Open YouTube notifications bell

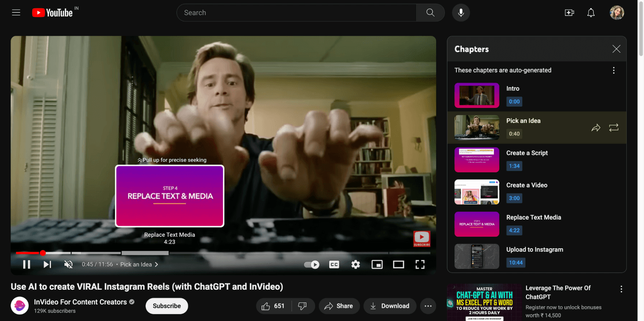[591, 12]
